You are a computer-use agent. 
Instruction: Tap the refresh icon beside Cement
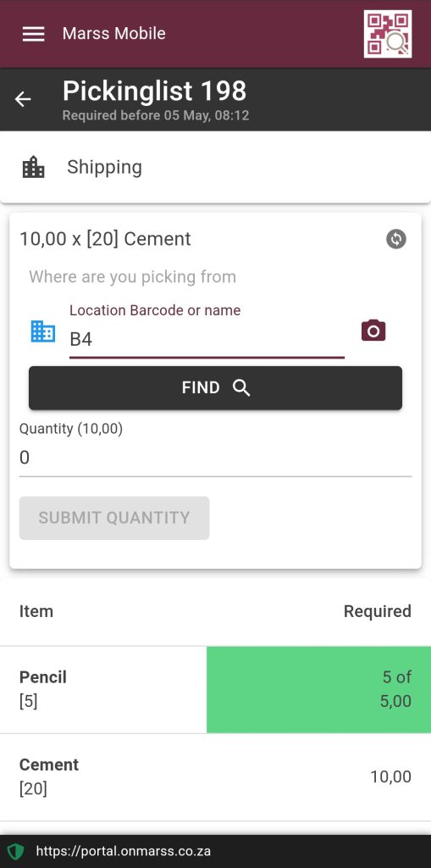[x=395, y=239]
